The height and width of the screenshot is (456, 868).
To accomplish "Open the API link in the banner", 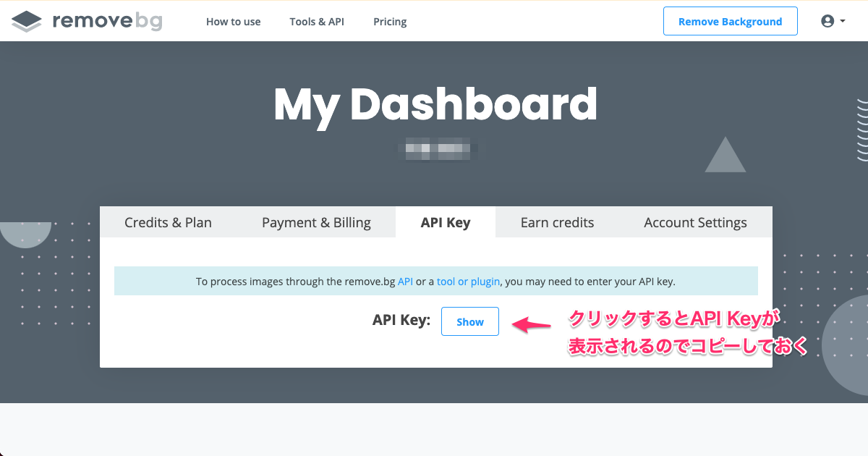I will point(405,281).
